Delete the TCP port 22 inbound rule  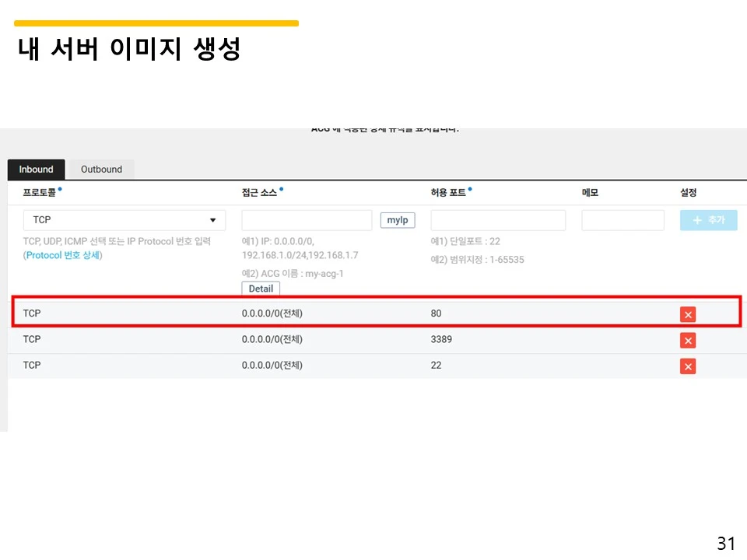pos(688,366)
